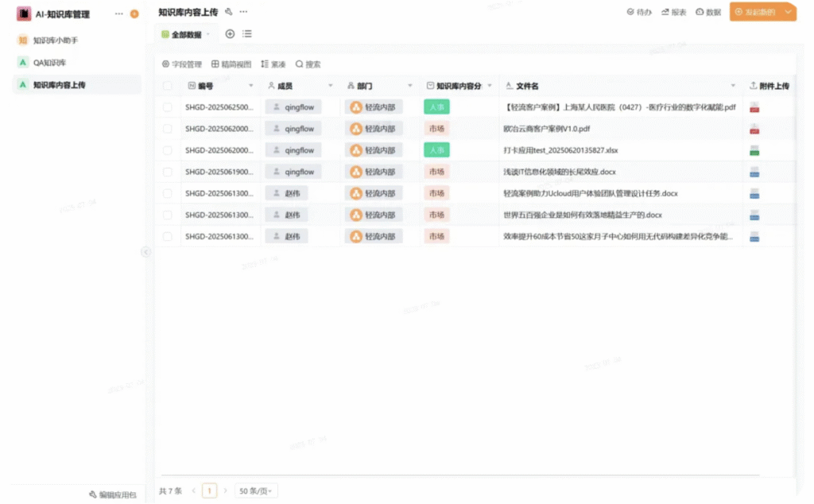The width and height of the screenshot is (814, 504).
Task: Click the AI-知识库管理 app logo icon
Action: [24, 14]
